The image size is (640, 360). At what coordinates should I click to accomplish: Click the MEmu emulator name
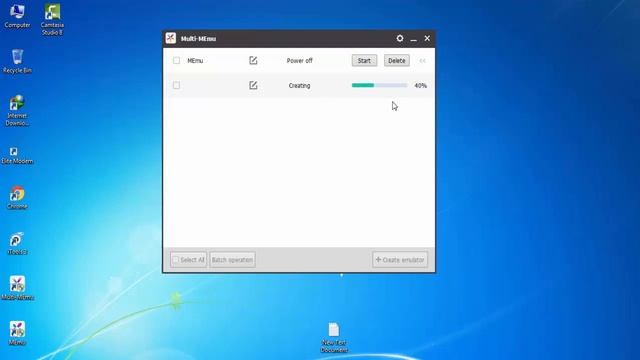click(x=195, y=61)
